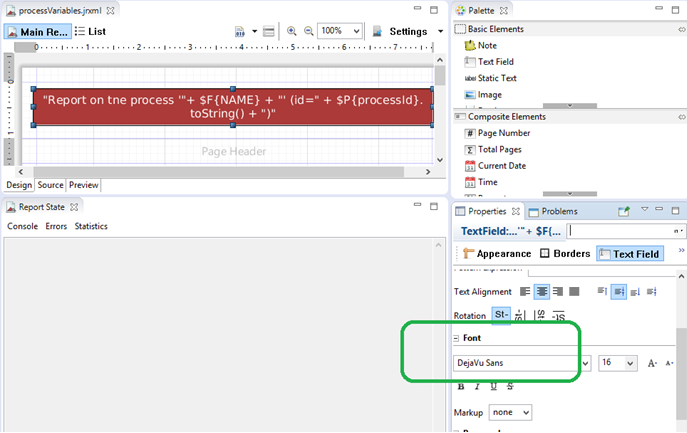Increase font size with the larger A icon
Image resolution: width=687 pixels, height=433 pixels.
pyautogui.click(x=652, y=363)
